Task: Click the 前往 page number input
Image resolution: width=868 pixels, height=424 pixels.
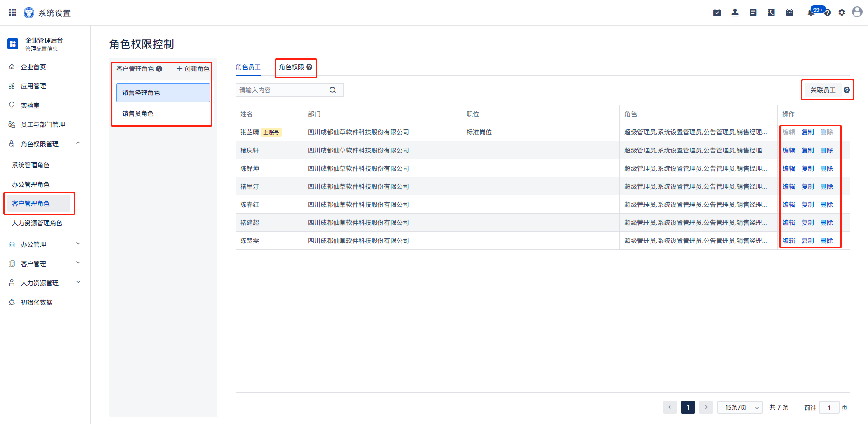Action: point(829,407)
